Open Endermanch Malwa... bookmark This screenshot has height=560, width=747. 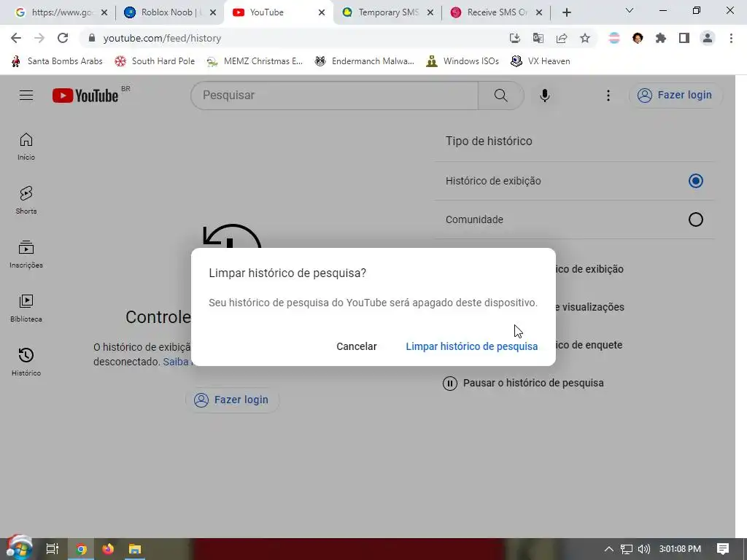(365, 61)
